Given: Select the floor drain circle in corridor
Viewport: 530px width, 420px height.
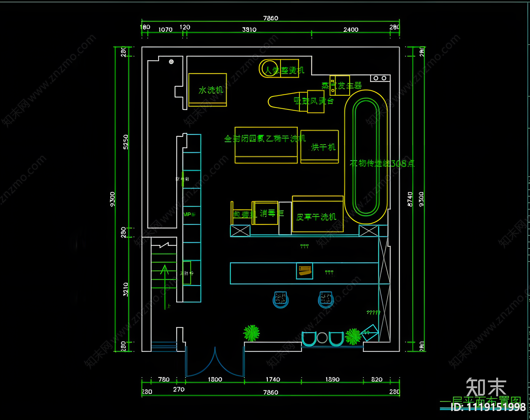Looking at the screenshot, I should (x=171, y=62).
